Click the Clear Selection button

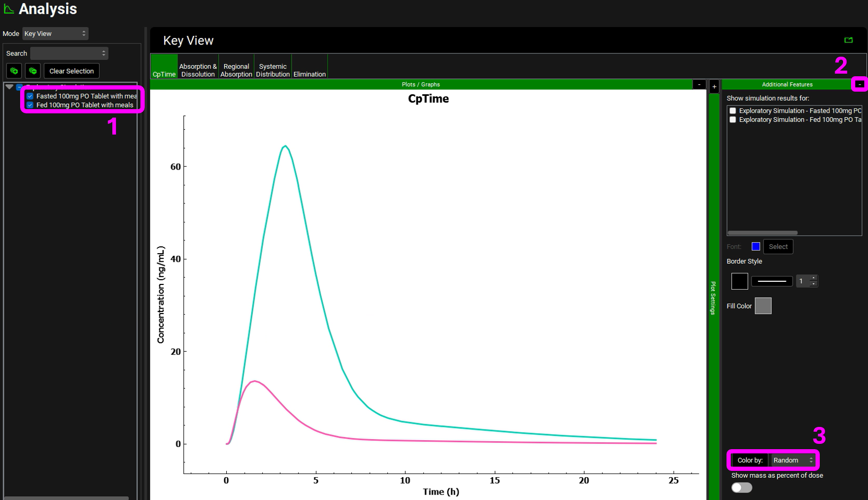(x=72, y=71)
